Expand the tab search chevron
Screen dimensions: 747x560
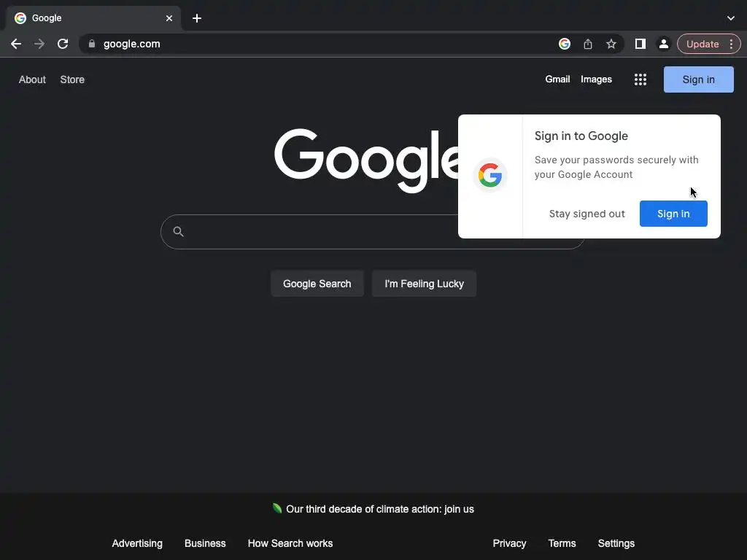point(731,18)
